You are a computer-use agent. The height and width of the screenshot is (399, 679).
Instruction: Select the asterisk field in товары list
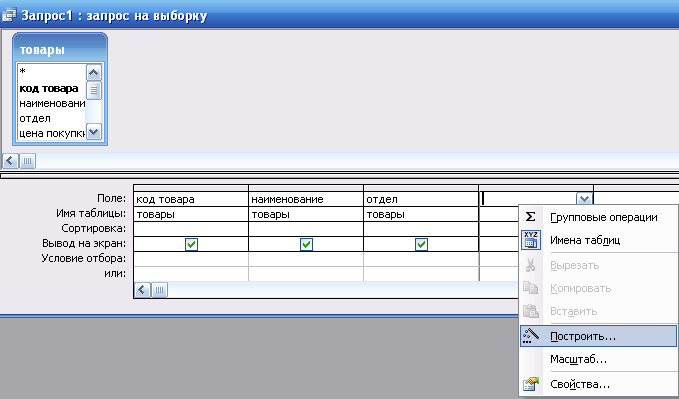click(51, 71)
